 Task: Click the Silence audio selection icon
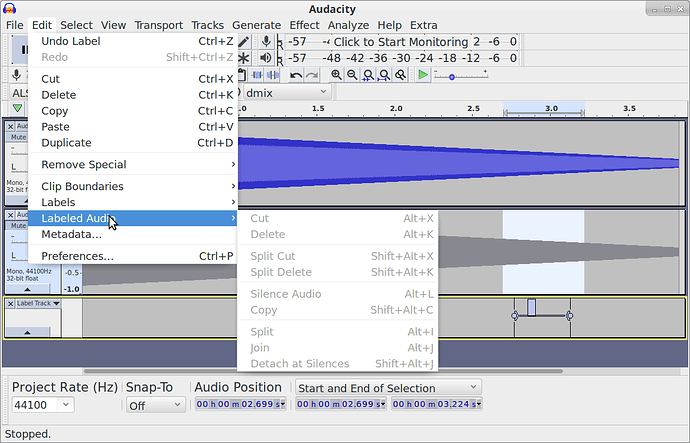point(273,75)
